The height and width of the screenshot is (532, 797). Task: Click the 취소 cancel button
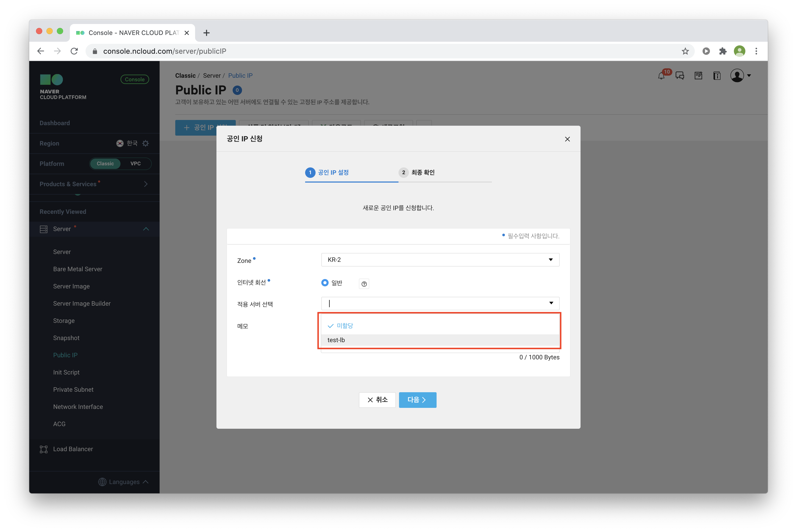click(x=377, y=400)
